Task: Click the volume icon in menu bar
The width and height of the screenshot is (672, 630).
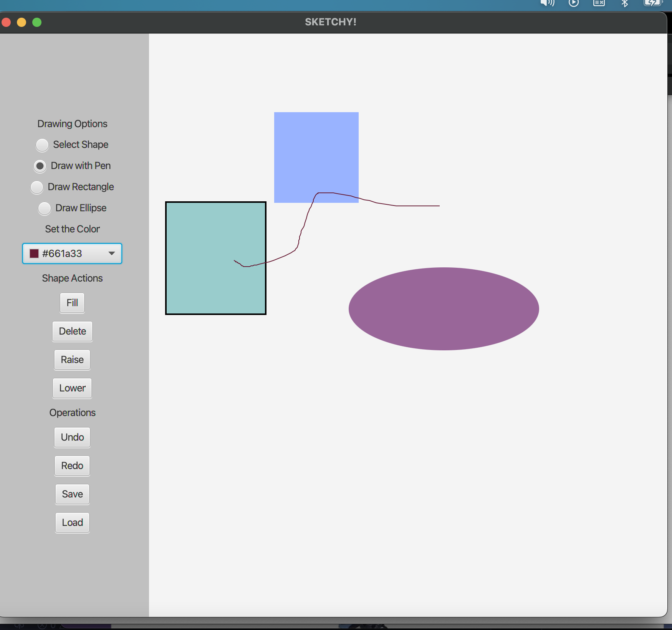Action: pos(547,3)
